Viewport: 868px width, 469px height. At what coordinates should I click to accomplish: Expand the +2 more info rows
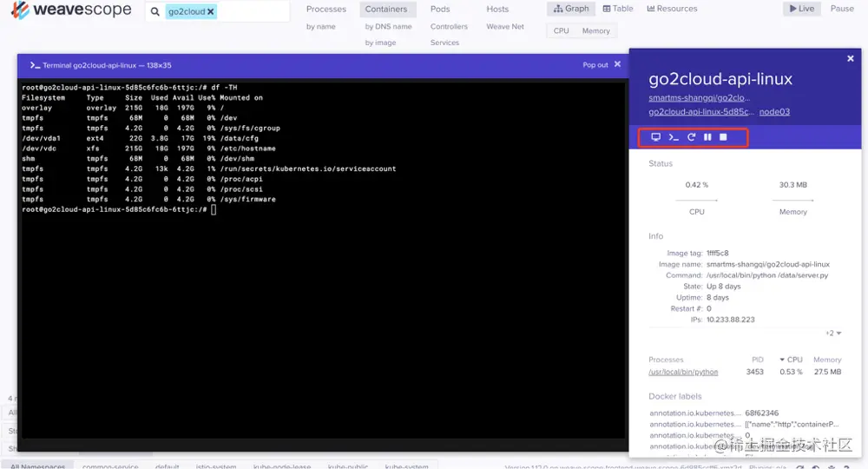coord(833,334)
